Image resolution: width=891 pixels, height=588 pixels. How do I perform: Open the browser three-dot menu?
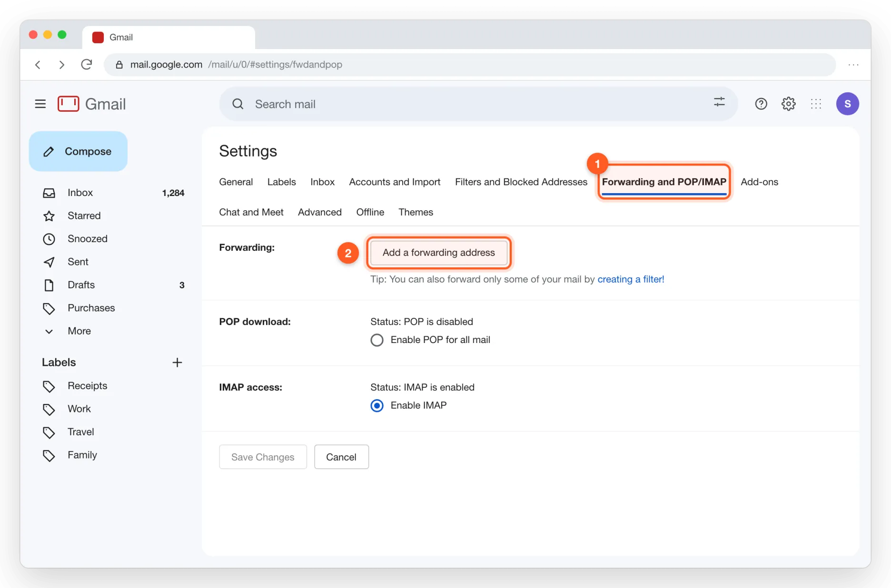click(853, 65)
